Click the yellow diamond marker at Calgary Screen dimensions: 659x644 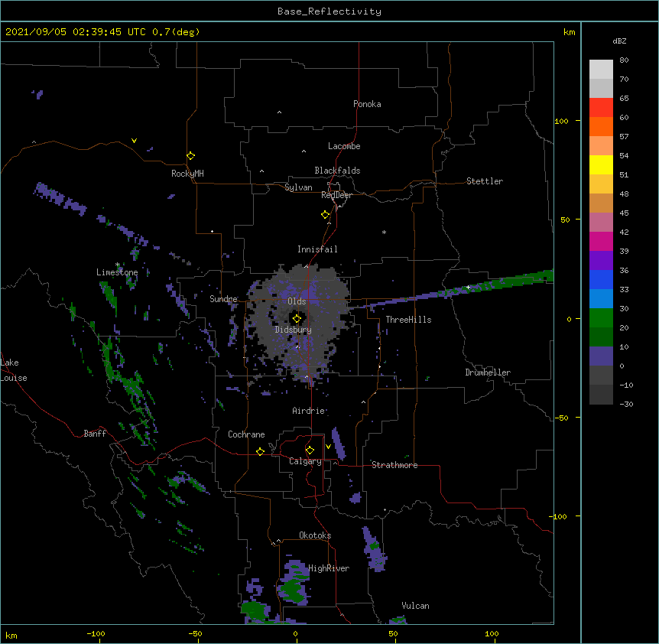(310, 450)
